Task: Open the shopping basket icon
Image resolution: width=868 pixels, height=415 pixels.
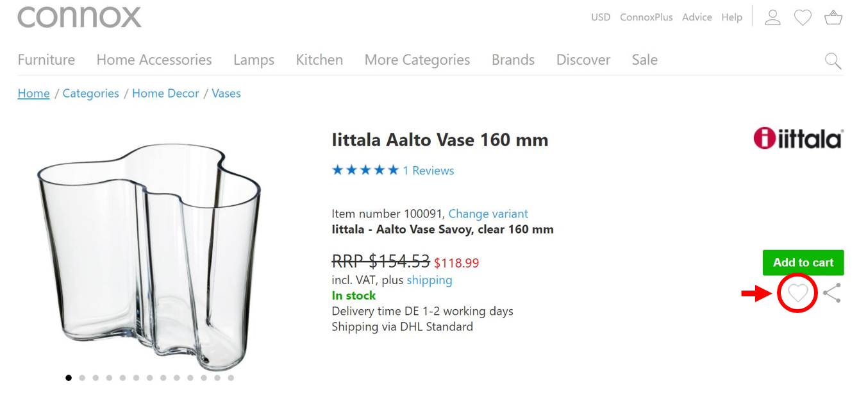Action: click(x=833, y=17)
